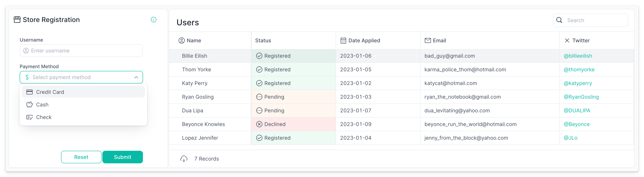This screenshot has height=177, width=644.
Task: Click the Declined status for Beyonce Knowles
Action: tap(271, 124)
